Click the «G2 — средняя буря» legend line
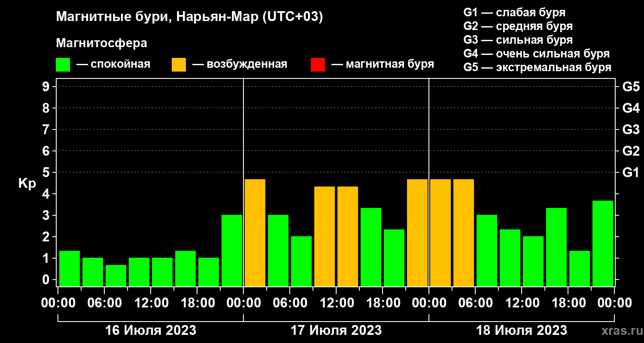 point(518,26)
